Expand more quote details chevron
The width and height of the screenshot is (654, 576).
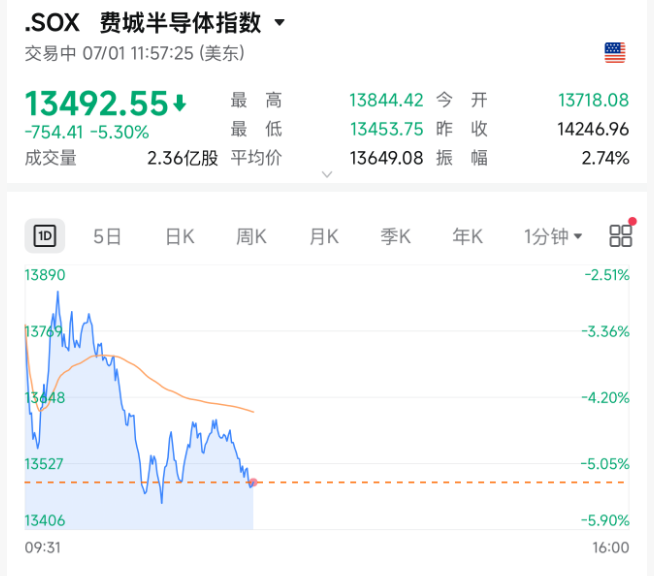[327, 174]
